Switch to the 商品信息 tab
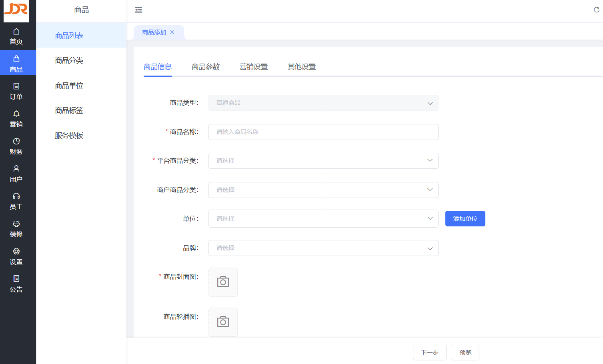The image size is (603, 364). click(158, 67)
